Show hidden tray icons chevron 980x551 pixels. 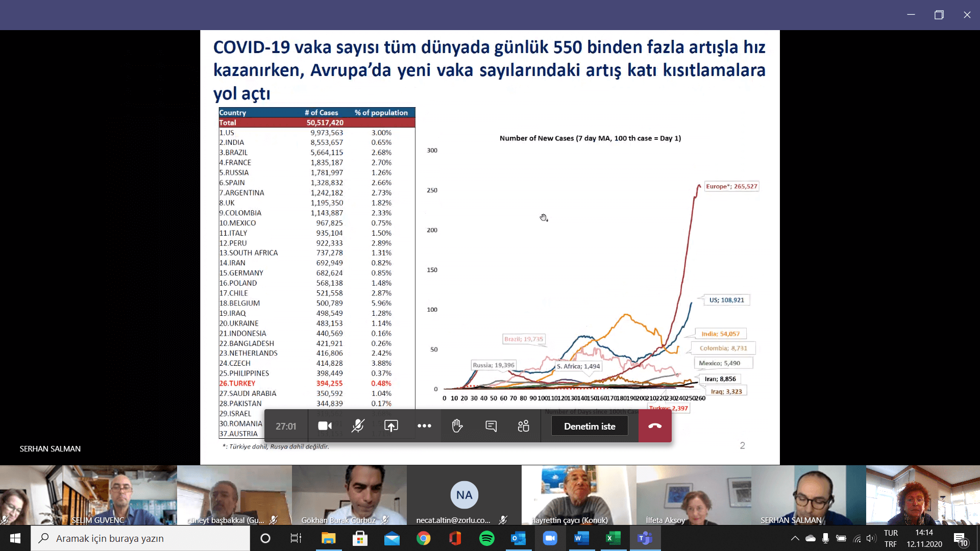coord(795,538)
